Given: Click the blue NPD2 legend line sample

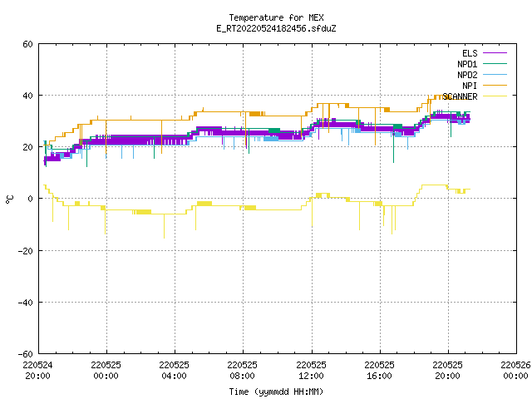Looking at the screenshot, I should (495, 74).
